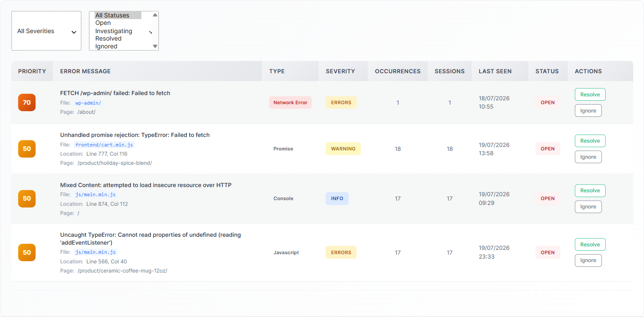
Task: Resolve the Unhandled promise rejection error
Action: tap(590, 141)
